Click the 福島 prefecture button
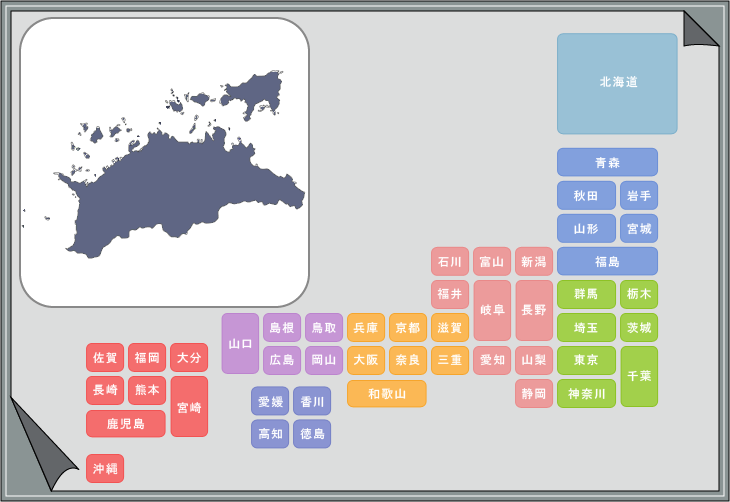Viewport: 730px width, 502px height. click(607, 261)
